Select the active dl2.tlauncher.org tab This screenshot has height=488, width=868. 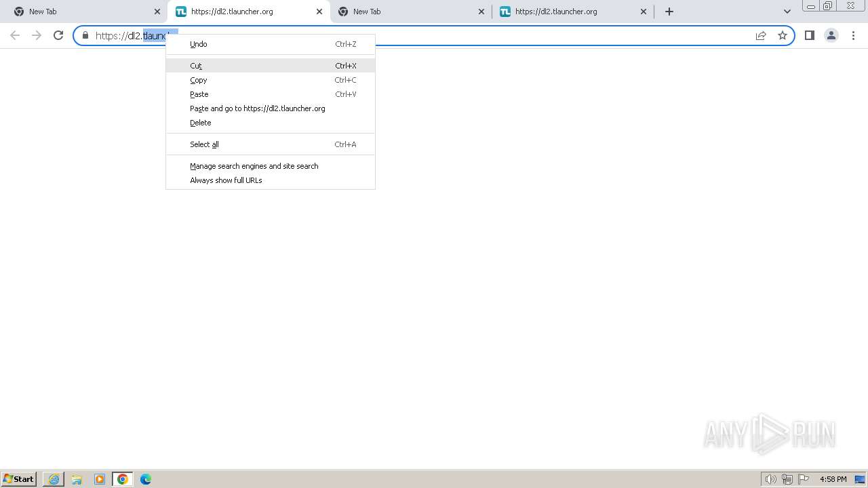(247, 12)
